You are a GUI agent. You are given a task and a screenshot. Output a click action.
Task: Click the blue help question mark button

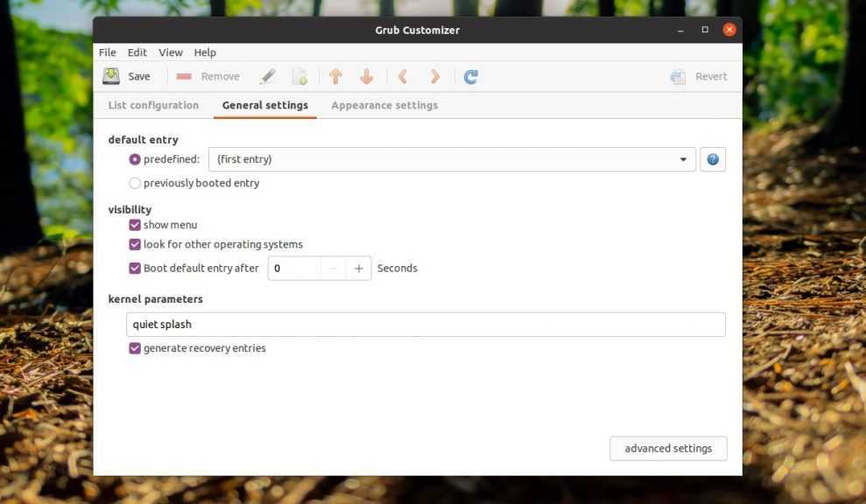tap(713, 159)
